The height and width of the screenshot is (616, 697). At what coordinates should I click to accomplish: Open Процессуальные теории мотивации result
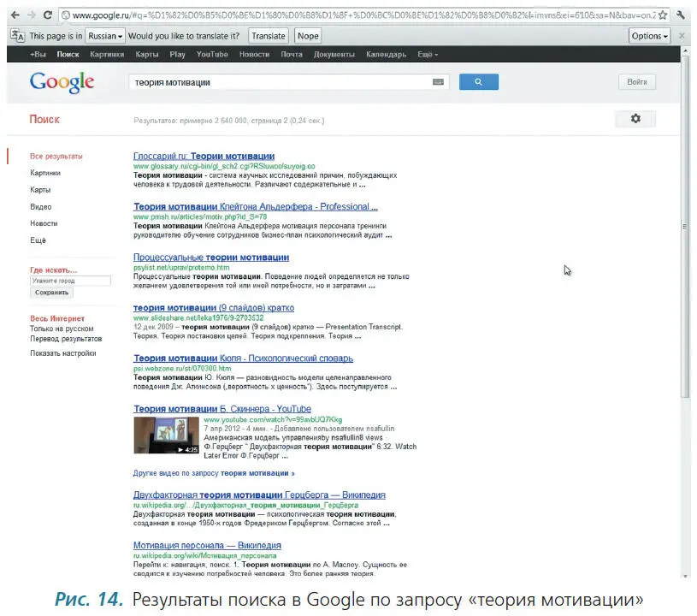pyautogui.click(x=211, y=257)
